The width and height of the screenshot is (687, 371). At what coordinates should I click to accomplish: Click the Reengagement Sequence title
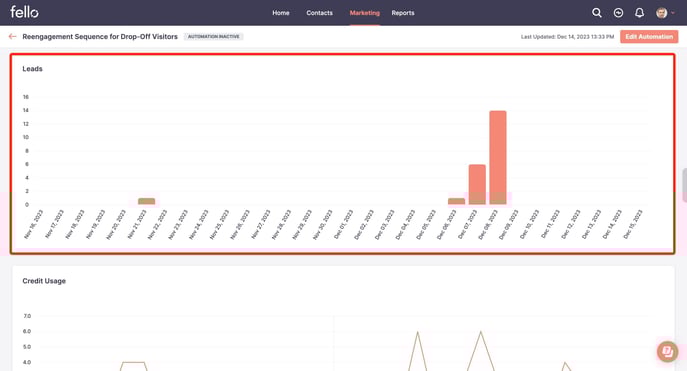point(100,36)
